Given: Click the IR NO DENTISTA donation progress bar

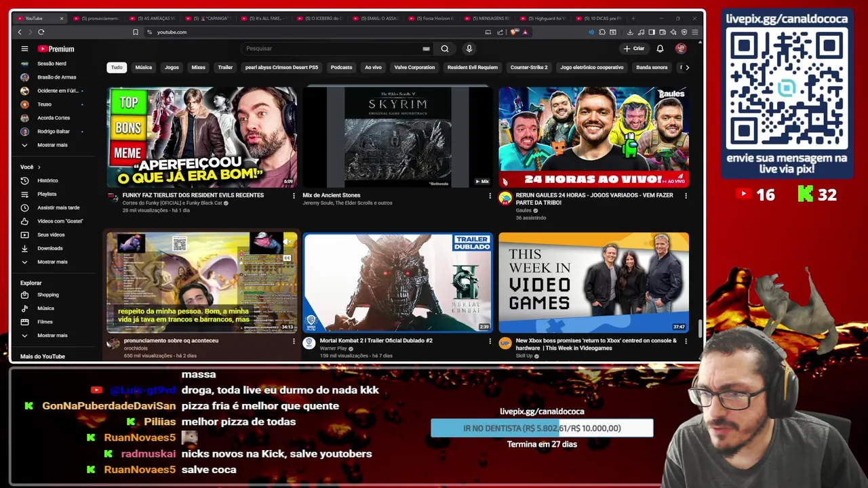Looking at the screenshot, I should [x=542, y=428].
